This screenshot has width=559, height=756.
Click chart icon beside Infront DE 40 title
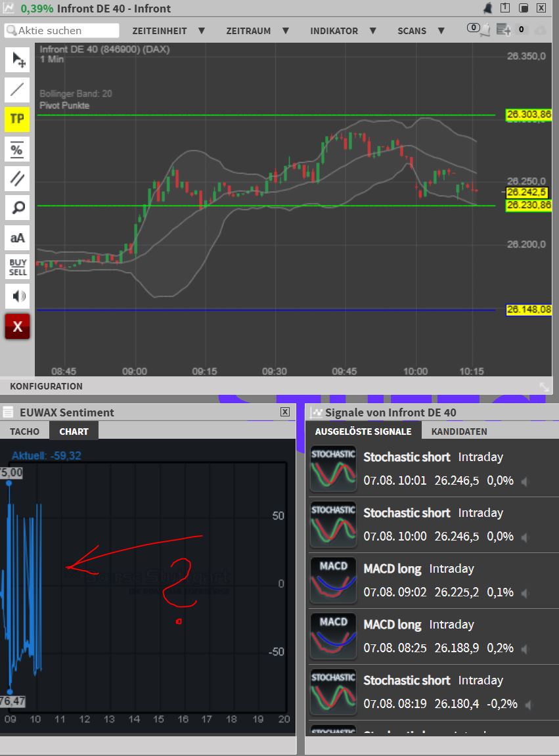(8, 8)
